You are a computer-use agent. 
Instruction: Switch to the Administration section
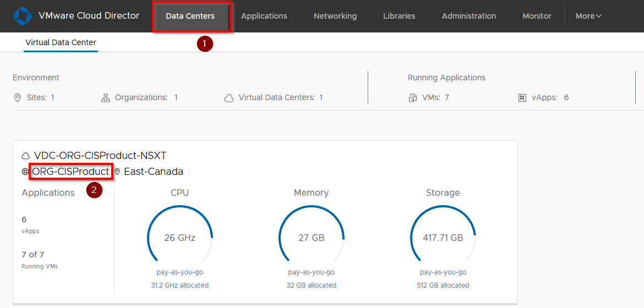click(x=469, y=16)
